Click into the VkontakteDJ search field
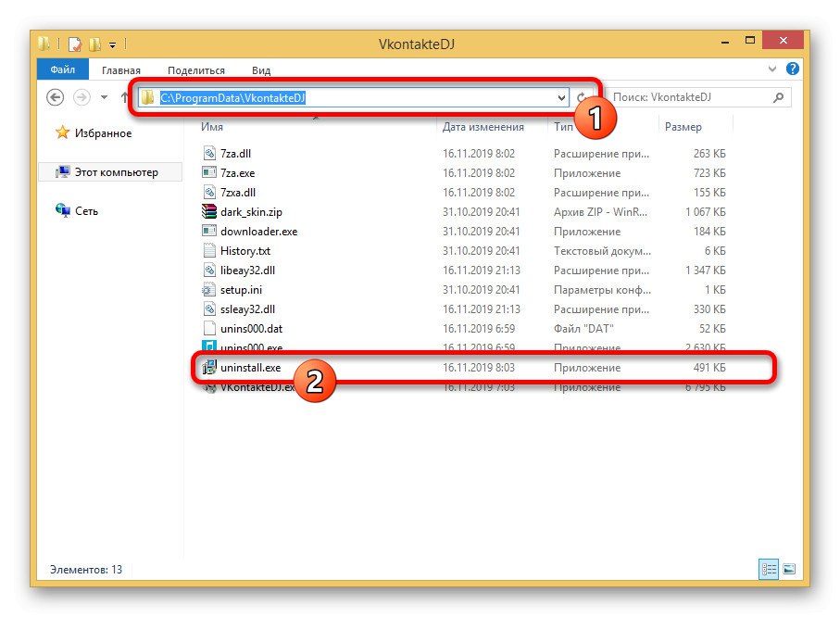The image size is (840, 617). click(691, 97)
